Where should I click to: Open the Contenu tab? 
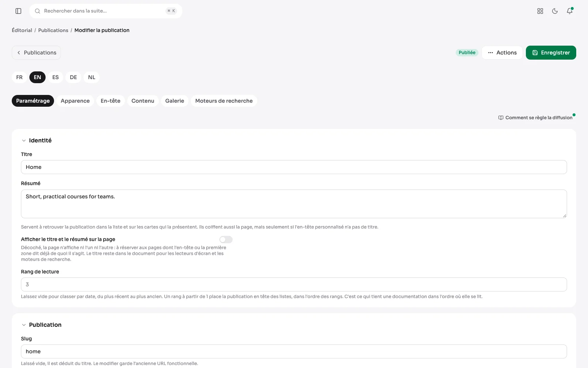coord(143,101)
